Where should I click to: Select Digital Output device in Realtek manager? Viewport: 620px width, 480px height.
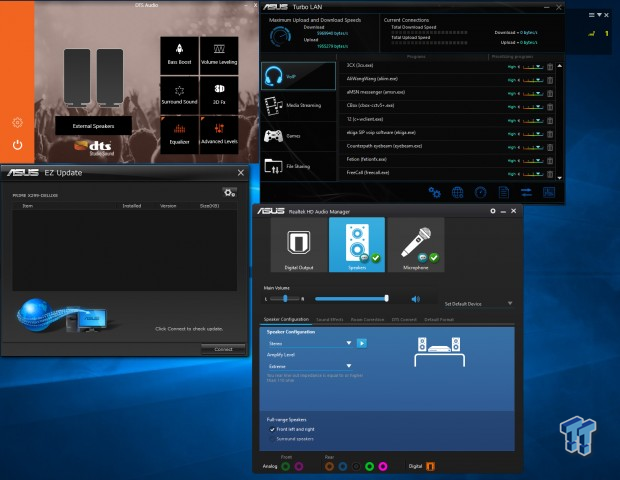click(299, 245)
